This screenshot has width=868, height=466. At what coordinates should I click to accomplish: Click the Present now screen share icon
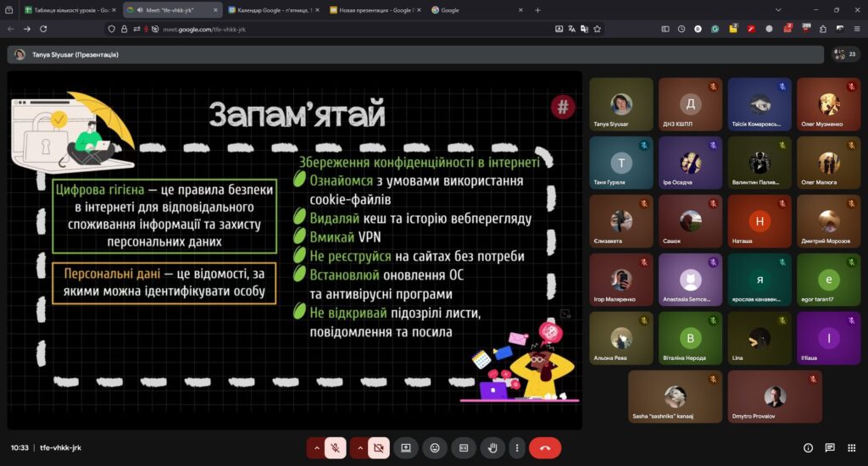pyautogui.click(x=406, y=447)
